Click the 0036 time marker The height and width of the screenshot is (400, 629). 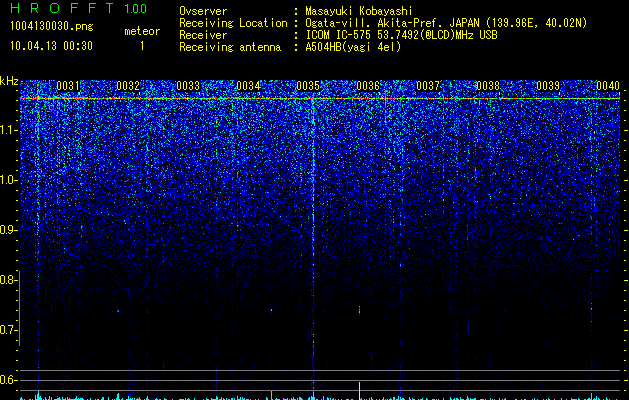coord(368,86)
